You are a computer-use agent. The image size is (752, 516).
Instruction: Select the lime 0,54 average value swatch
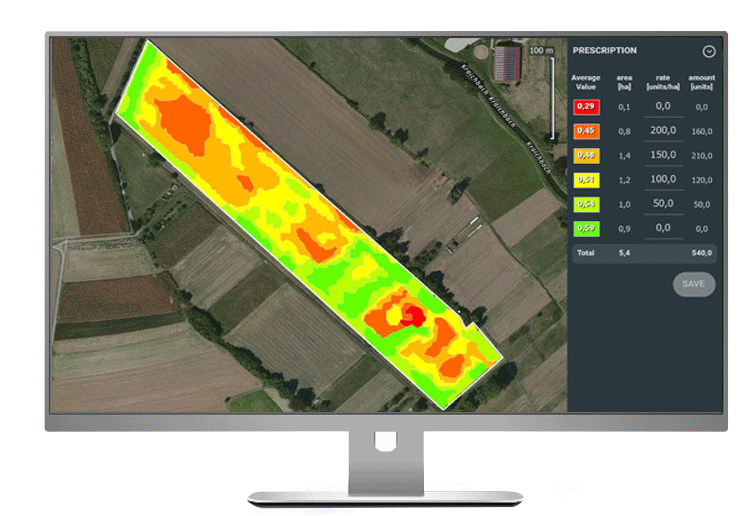tap(586, 204)
